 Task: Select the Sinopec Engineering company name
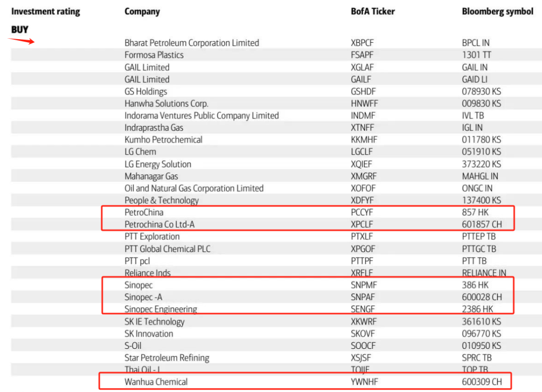pos(161,309)
